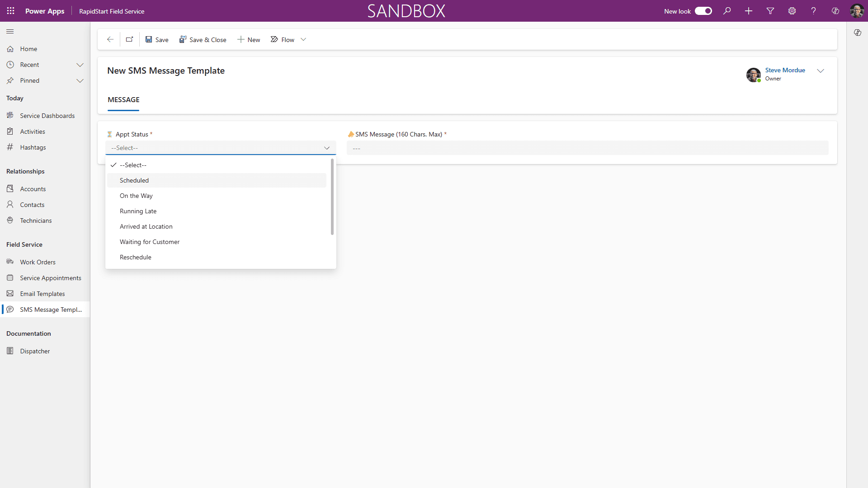The height and width of the screenshot is (488, 868).
Task: Open the help question mark
Action: pyautogui.click(x=813, y=11)
